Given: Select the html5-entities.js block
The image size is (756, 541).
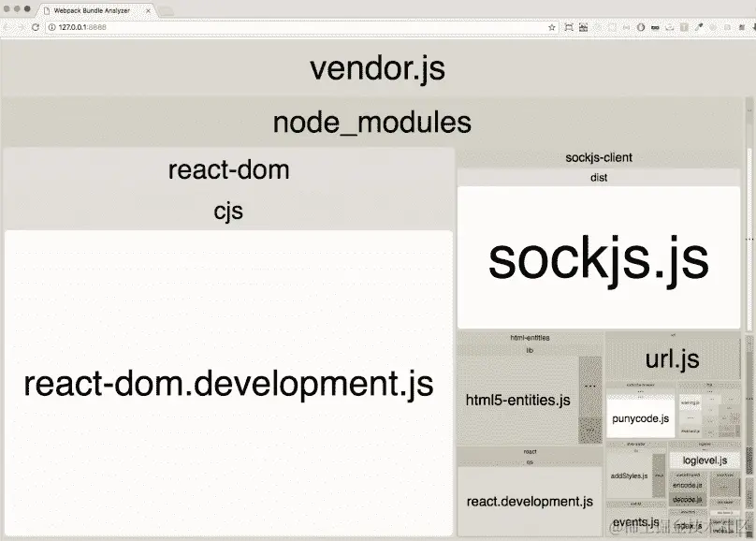Looking at the screenshot, I should click(518, 401).
